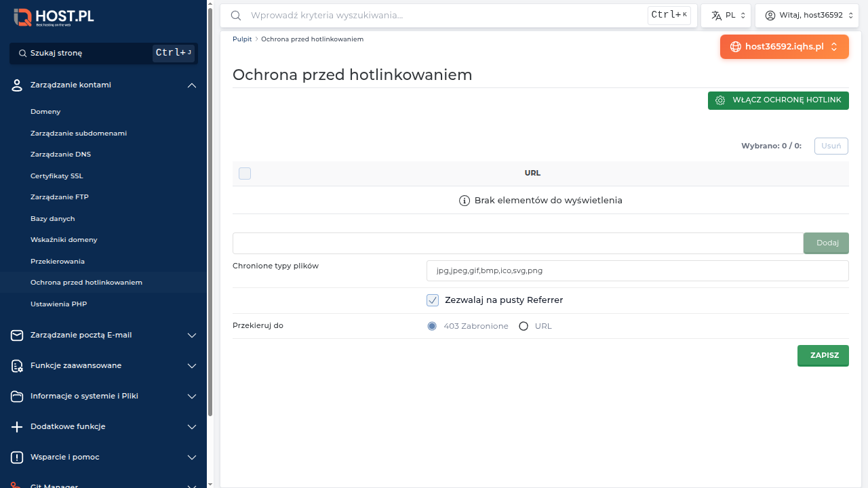The width and height of the screenshot is (868, 488).
Task: Expand Zarządzanie pocztą E-mail section
Action: tap(192, 335)
